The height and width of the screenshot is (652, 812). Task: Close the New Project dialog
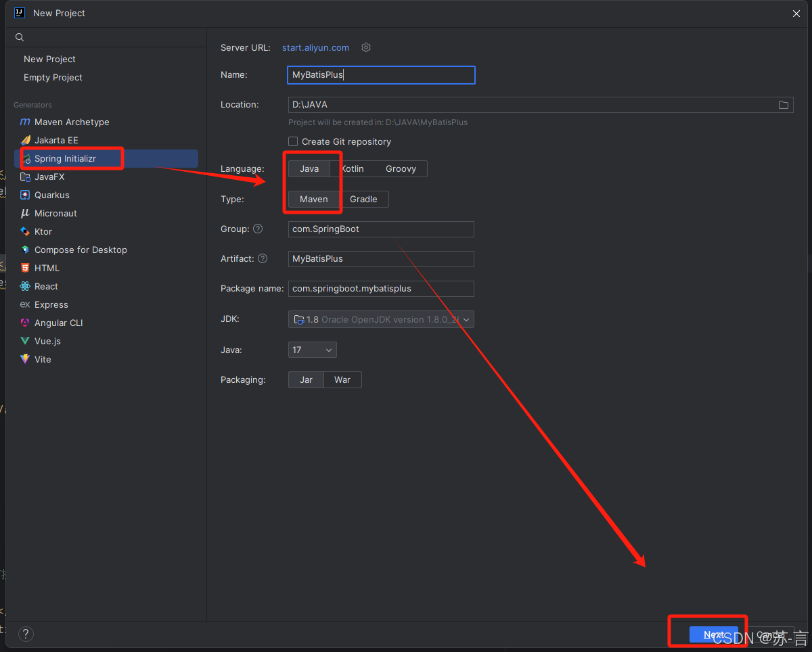(796, 13)
